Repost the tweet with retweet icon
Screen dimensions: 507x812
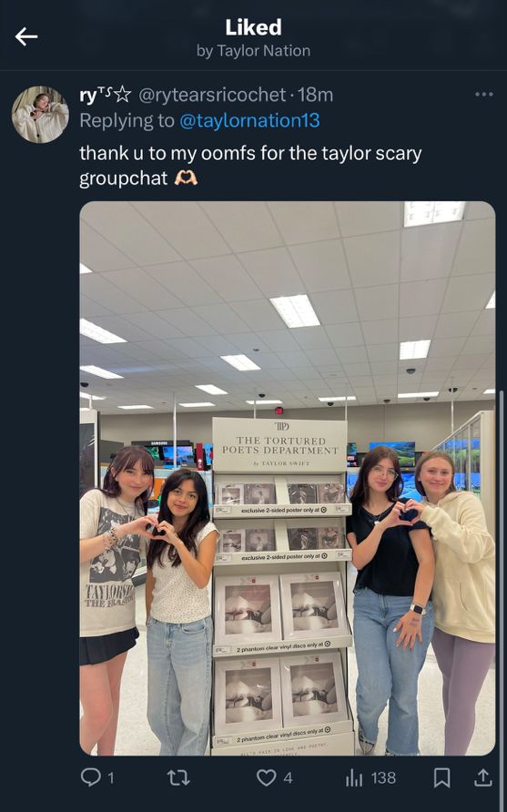(178, 777)
